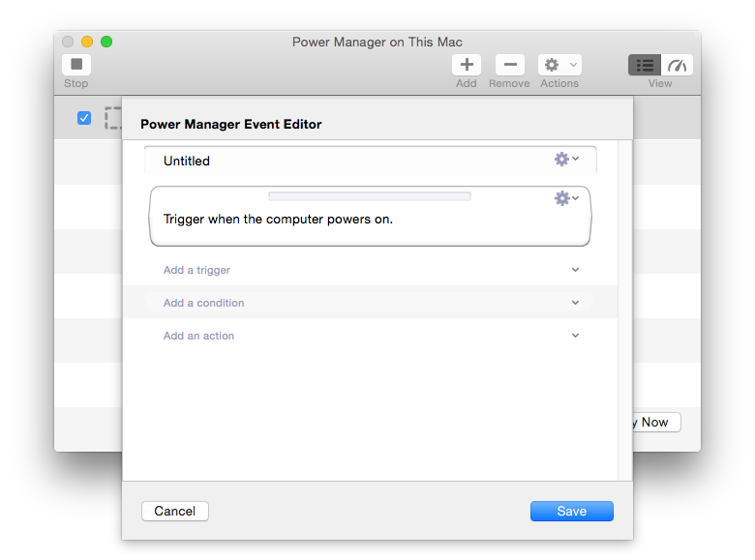Open the gear menu of the power-on trigger
The image size is (755, 560).
[x=566, y=197]
